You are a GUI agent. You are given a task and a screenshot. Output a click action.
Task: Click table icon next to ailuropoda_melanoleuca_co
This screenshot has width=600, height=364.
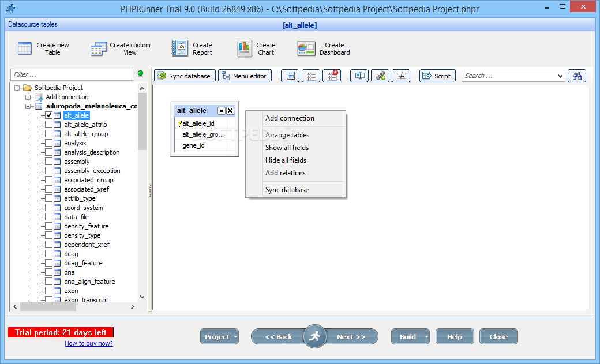click(39, 106)
